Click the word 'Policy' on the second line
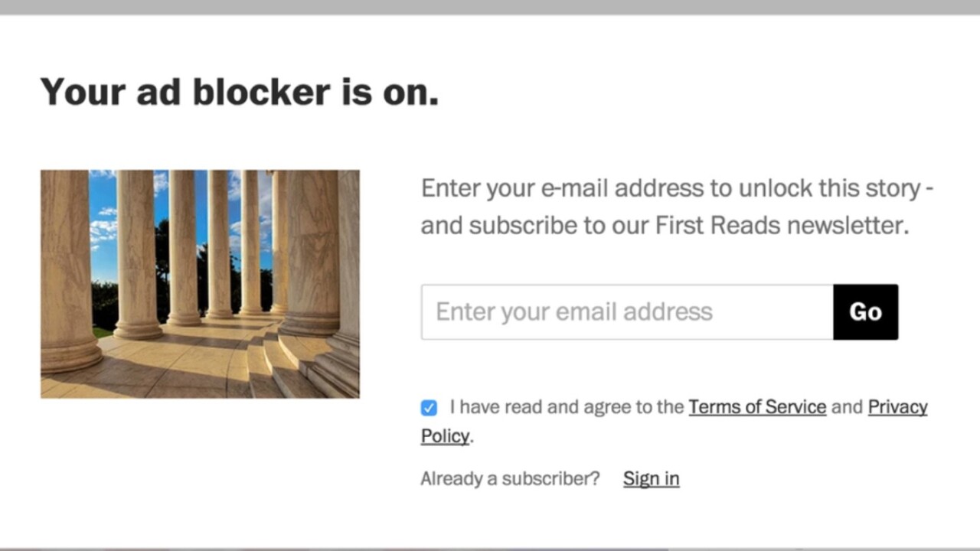980x551 pixels. 445,436
